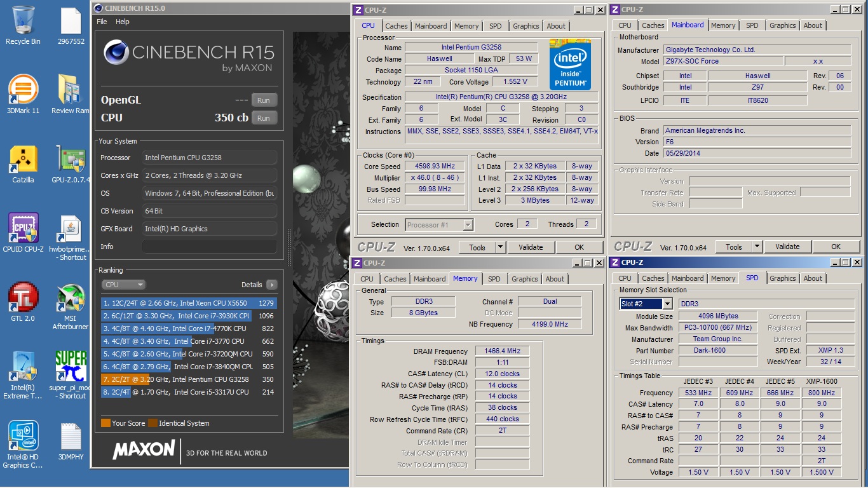The width and height of the screenshot is (868, 488).
Task: Click the GFX Board field in Cinebench
Action: coord(210,229)
